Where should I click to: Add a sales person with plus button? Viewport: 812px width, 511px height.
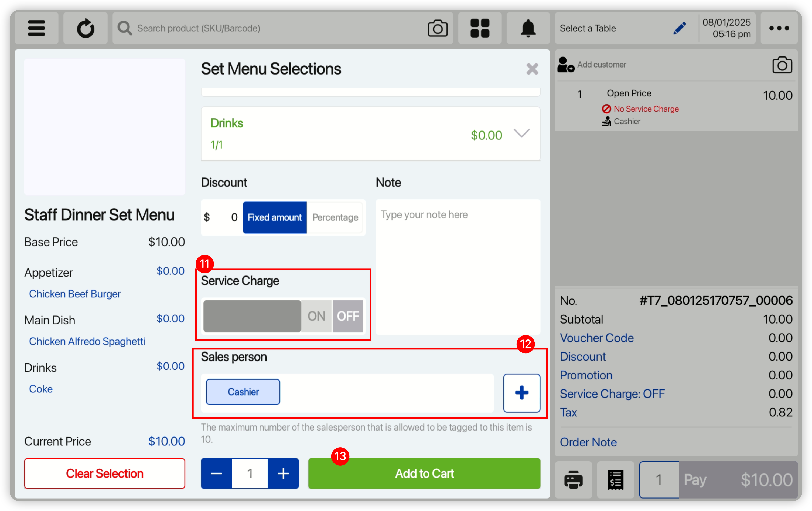tap(521, 393)
